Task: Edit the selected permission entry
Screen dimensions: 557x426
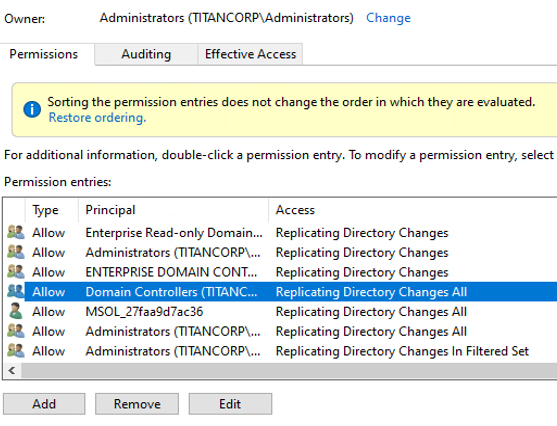Action: coord(230,404)
